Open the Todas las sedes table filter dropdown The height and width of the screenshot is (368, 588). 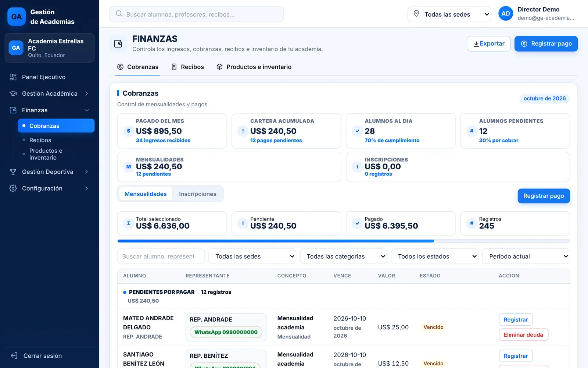[x=252, y=256]
